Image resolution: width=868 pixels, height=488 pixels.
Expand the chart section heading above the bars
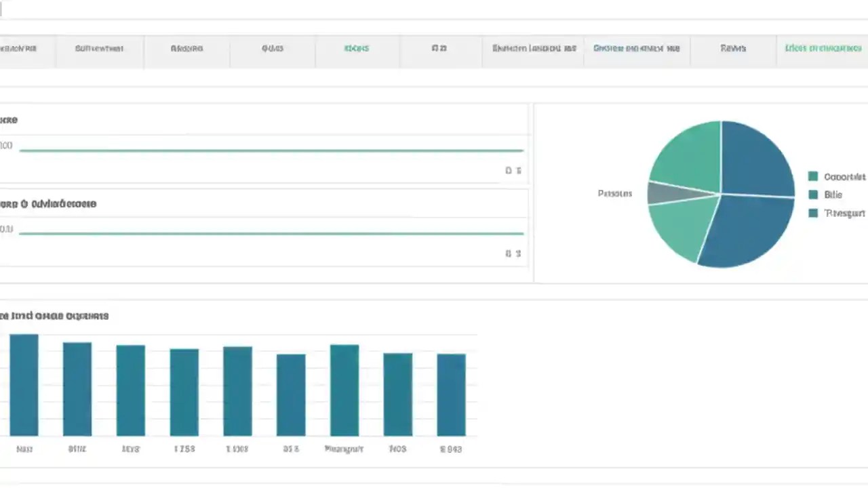pyautogui.click(x=54, y=315)
